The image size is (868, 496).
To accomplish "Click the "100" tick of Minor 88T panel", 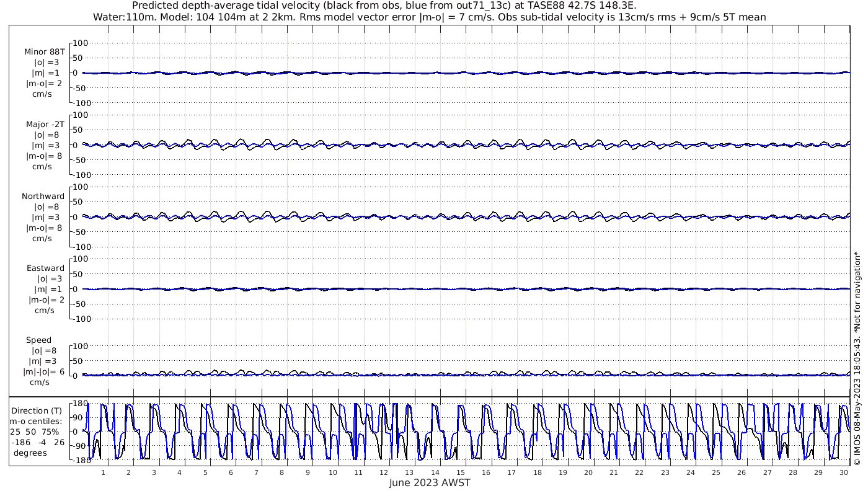I will (x=82, y=43).
